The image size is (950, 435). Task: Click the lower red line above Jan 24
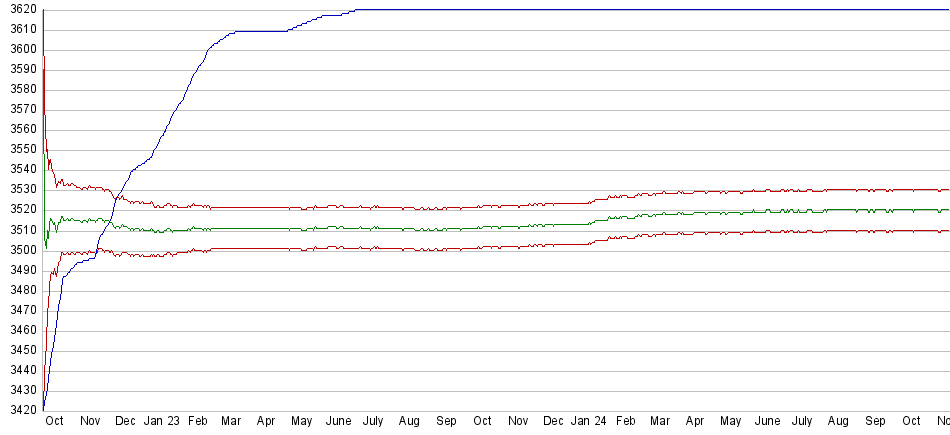pos(590,243)
